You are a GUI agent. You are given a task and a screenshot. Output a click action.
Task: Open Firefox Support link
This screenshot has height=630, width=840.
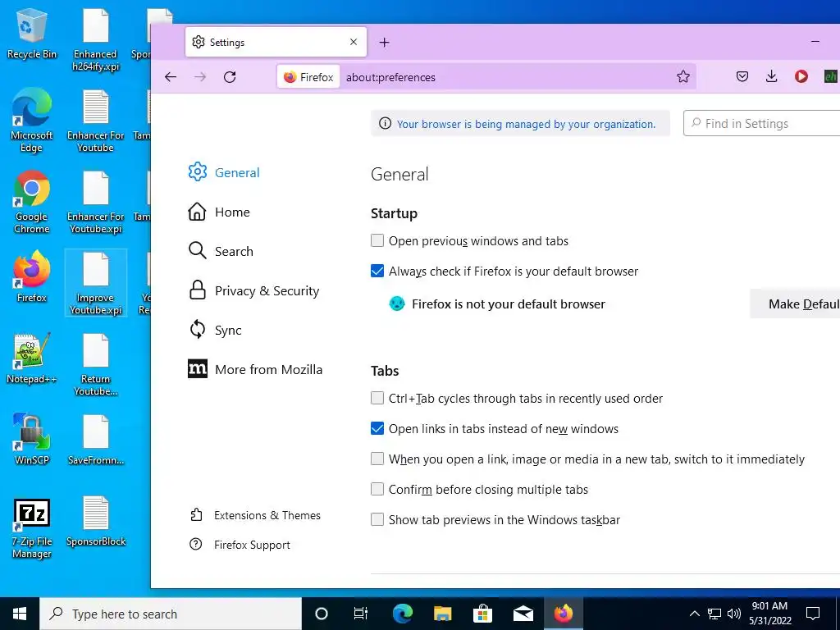tap(240, 545)
